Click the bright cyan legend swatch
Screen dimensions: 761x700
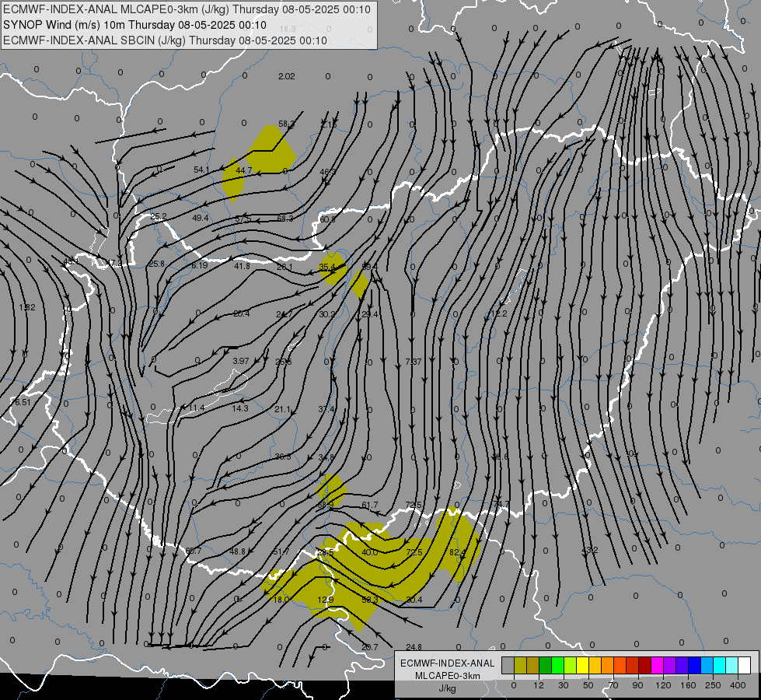[719, 665]
